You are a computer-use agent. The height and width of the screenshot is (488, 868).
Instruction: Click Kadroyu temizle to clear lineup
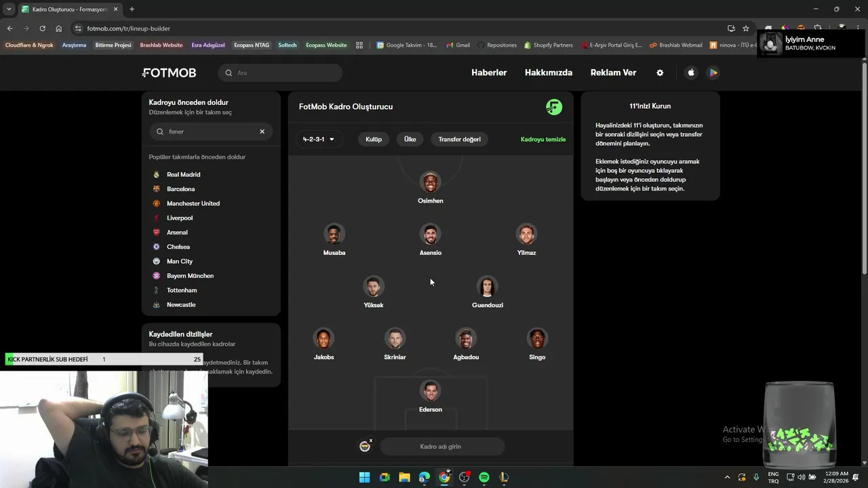543,139
